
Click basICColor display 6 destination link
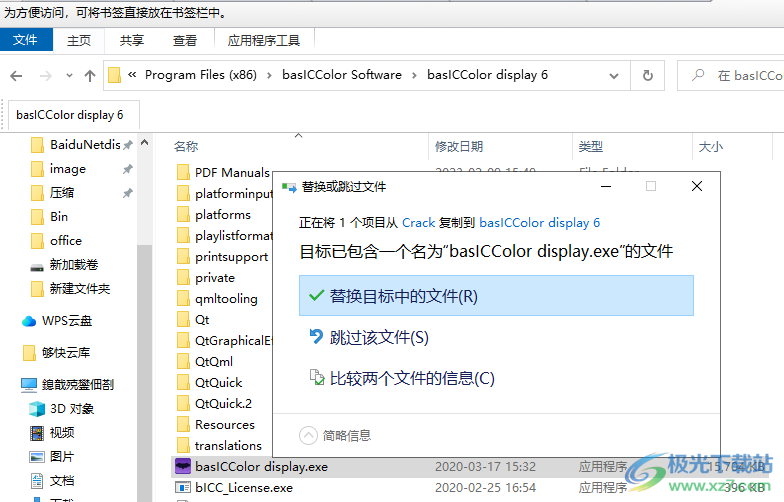tap(540, 223)
